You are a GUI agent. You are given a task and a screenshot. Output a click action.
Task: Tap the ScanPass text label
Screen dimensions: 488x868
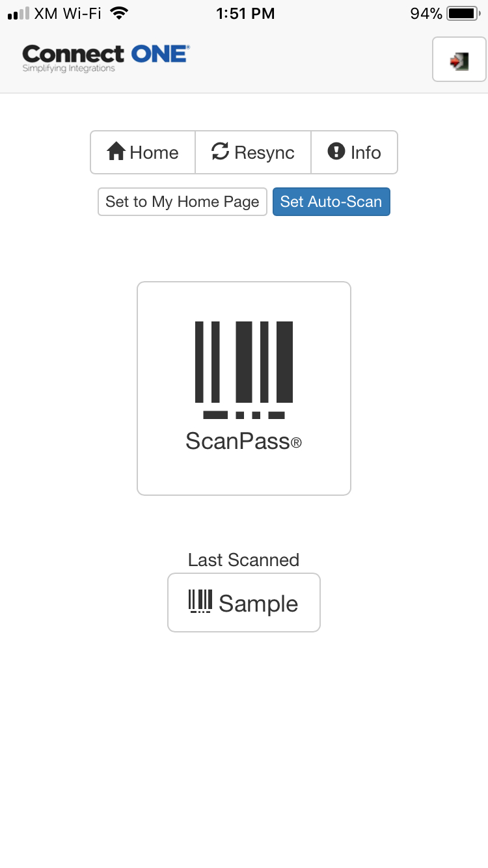[x=244, y=442]
